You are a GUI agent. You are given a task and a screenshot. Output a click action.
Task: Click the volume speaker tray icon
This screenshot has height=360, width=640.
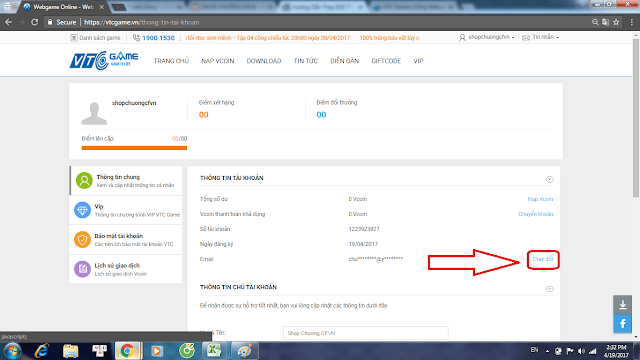[x=582, y=351]
